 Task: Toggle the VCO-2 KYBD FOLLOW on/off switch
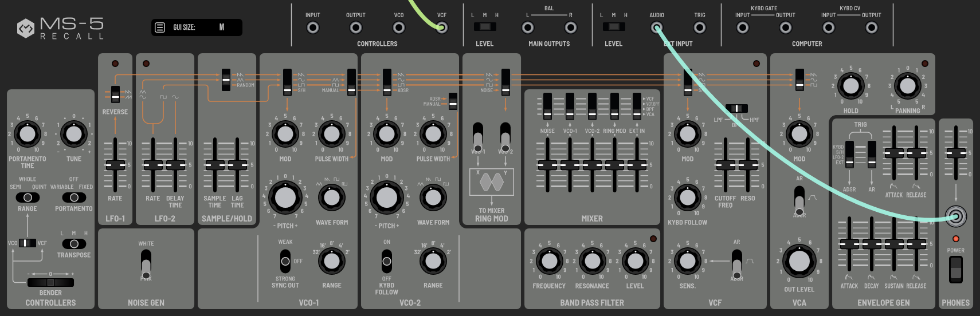387,261
